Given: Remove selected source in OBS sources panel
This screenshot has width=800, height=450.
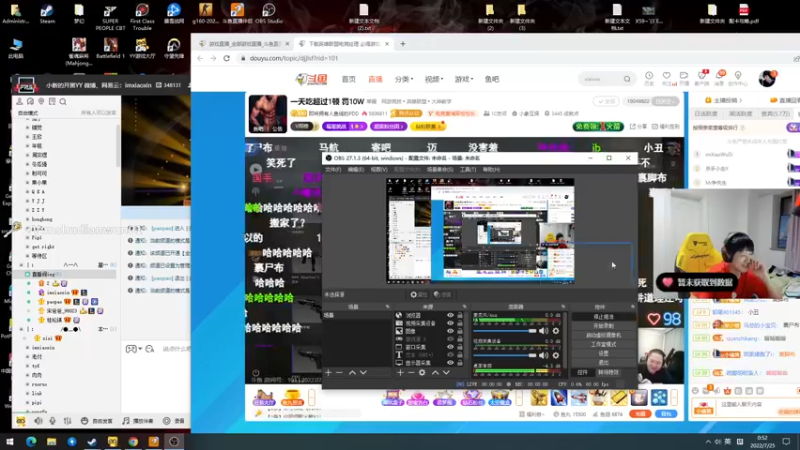Looking at the screenshot, I should pos(411,373).
